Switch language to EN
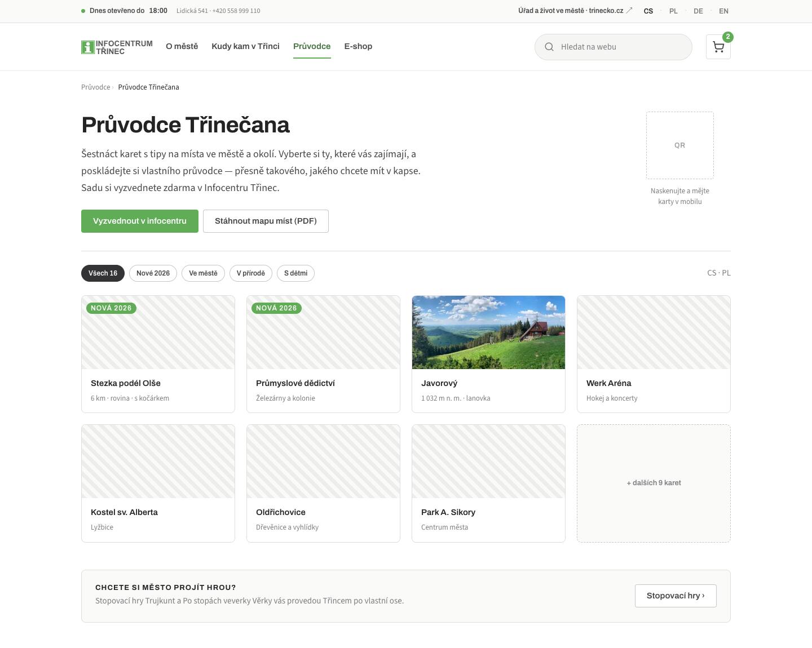812x648 pixels. click(x=723, y=11)
